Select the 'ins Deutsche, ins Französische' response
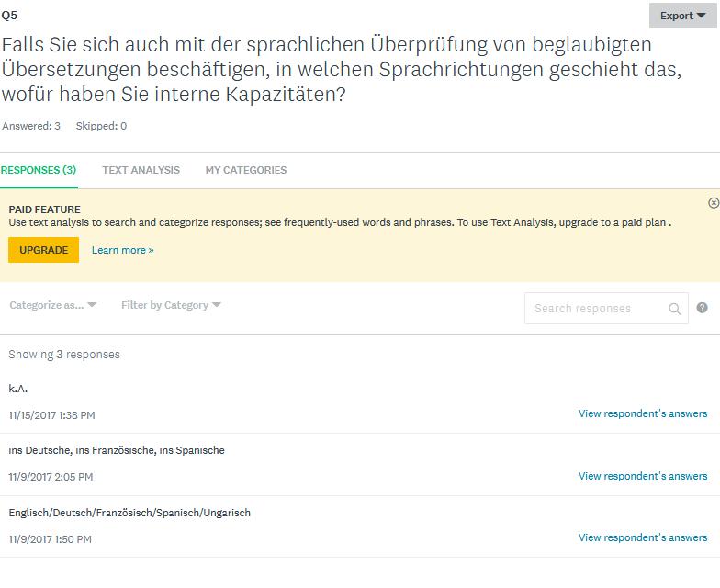 click(117, 450)
